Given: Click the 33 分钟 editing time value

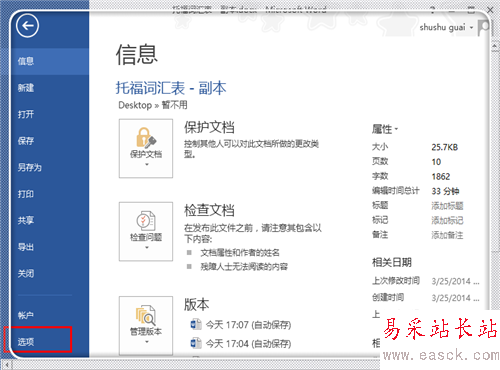Looking at the screenshot, I should [x=445, y=191].
